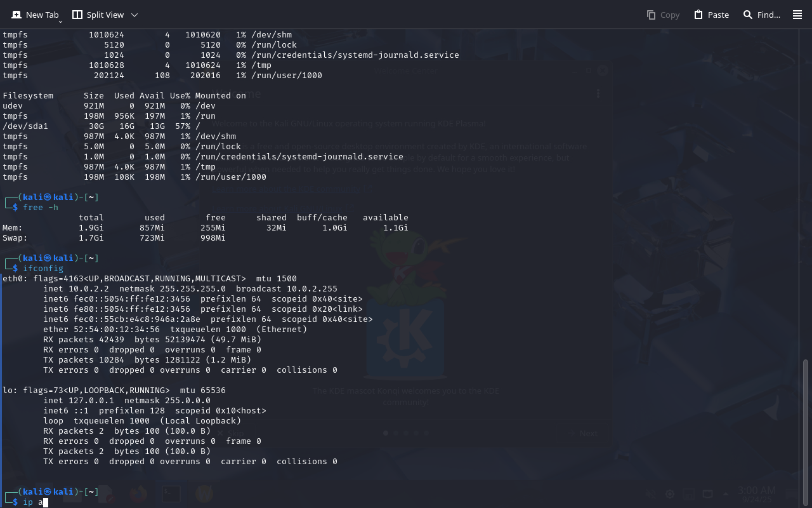The image size is (812, 508).
Task: Click the Copy toolbar icon
Action: point(663,15)
